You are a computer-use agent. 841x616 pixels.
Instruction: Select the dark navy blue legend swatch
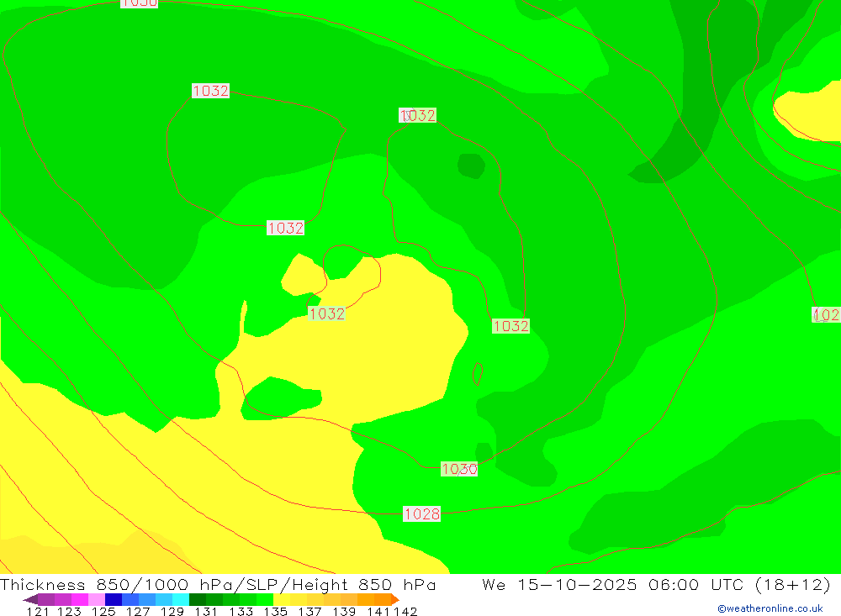(x=114, y=599)
